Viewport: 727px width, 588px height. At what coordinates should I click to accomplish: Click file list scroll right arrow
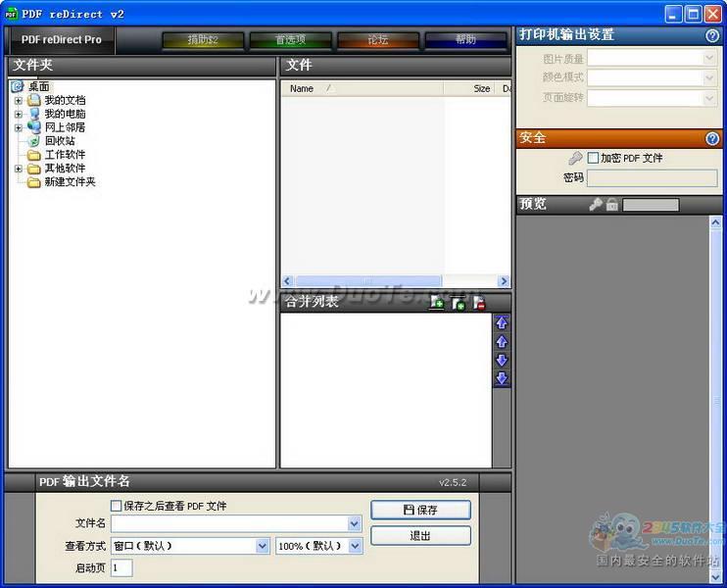tap(504, 280)
